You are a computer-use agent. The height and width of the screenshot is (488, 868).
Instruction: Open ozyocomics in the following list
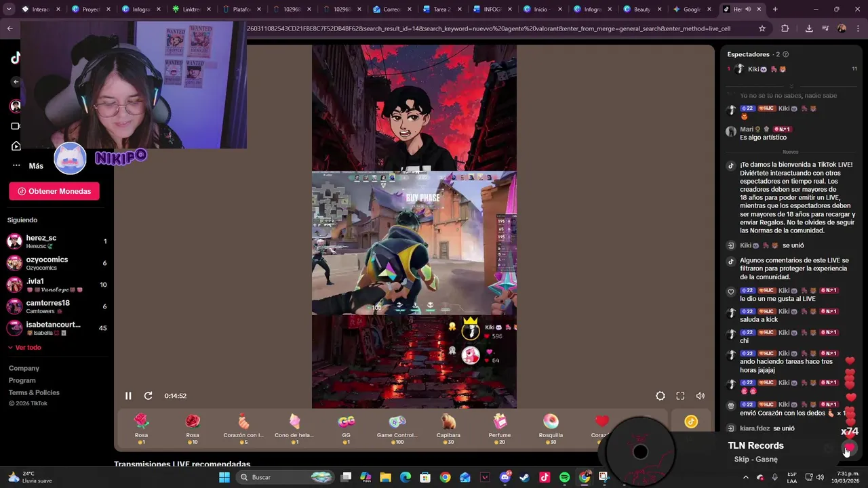click(x=57, y=263)
